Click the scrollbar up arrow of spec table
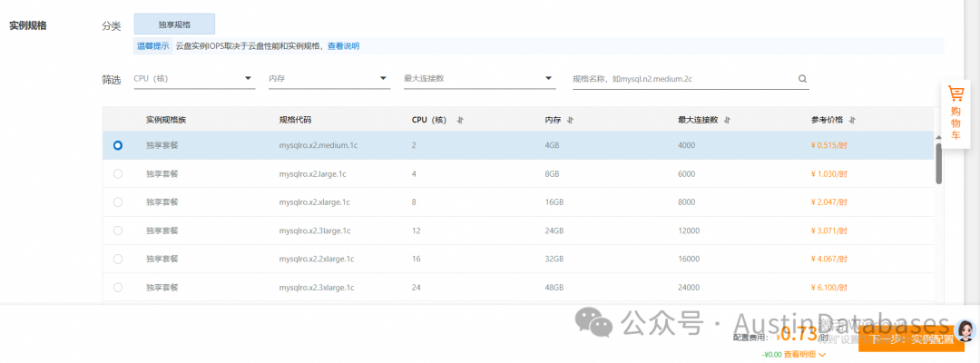This screenshot has height=363, width=980. point(938,137)
